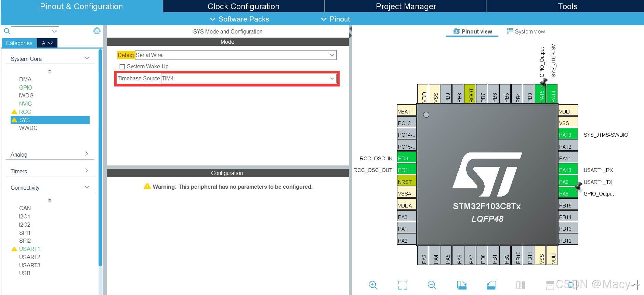644x295 pixels.
Task: Click the left panel vertical scrollbar
Action: coord(100,157)
